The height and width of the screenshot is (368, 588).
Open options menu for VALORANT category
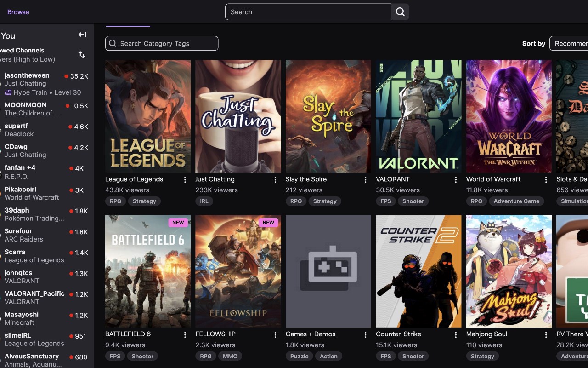pyautogui.click(x=456, y=180)
